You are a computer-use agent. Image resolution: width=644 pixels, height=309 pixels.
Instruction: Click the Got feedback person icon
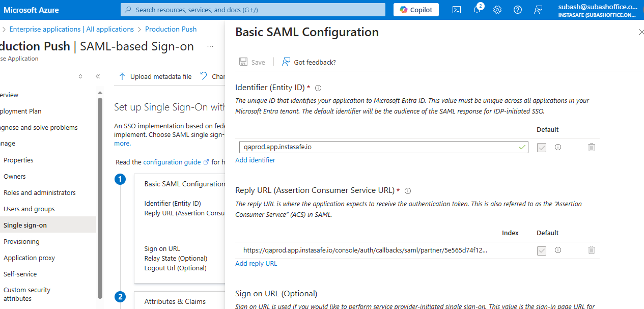tap(286, 62)
